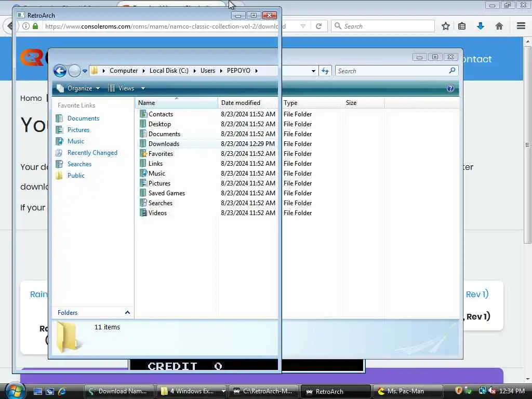
Task: Select Pictures folder in file list
Action: click(x=159, y=183)
